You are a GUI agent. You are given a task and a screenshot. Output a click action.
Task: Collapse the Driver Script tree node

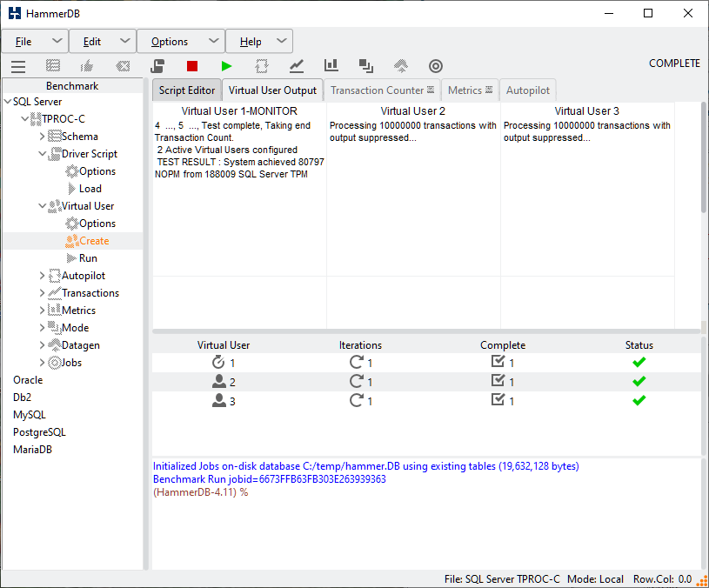[x=42, y=154]
